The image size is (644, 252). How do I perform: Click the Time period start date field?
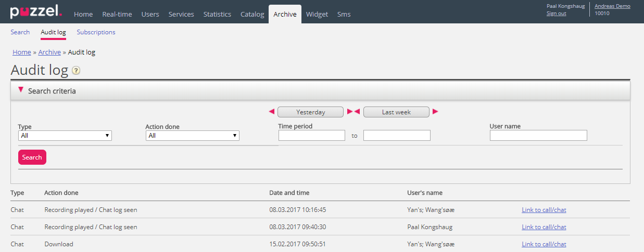311,136
